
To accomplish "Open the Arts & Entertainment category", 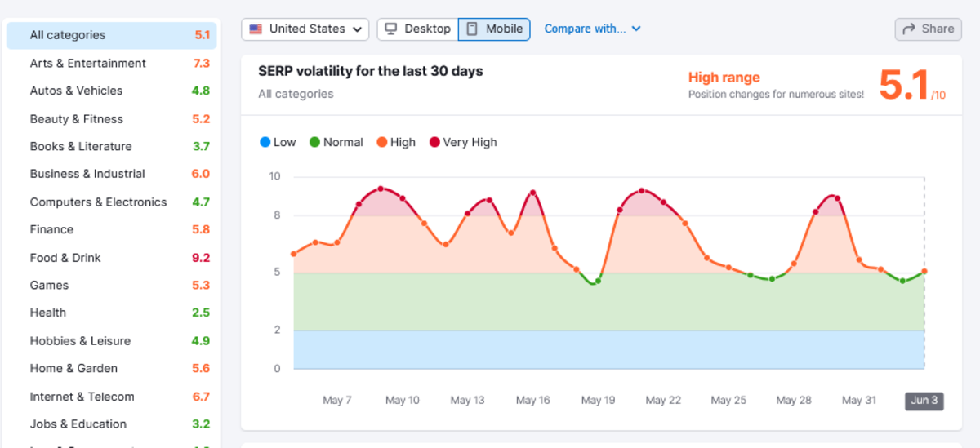I will pos(87,63).
